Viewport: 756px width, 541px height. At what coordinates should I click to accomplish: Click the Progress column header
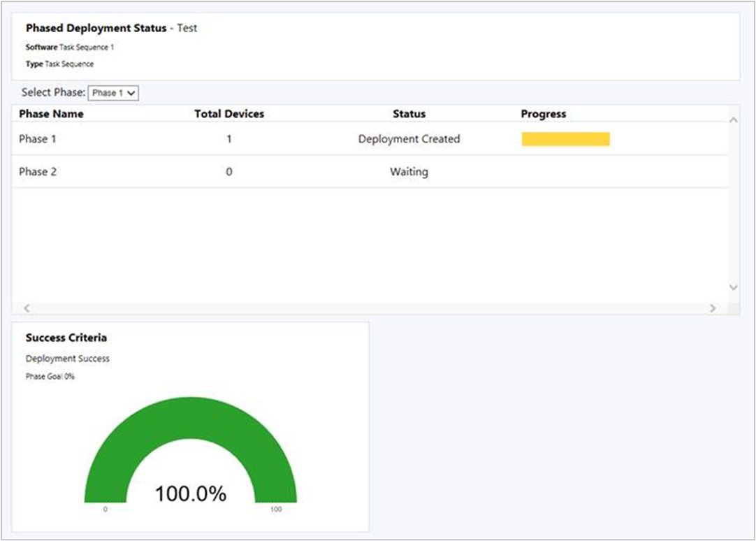[x=544, y=114]
